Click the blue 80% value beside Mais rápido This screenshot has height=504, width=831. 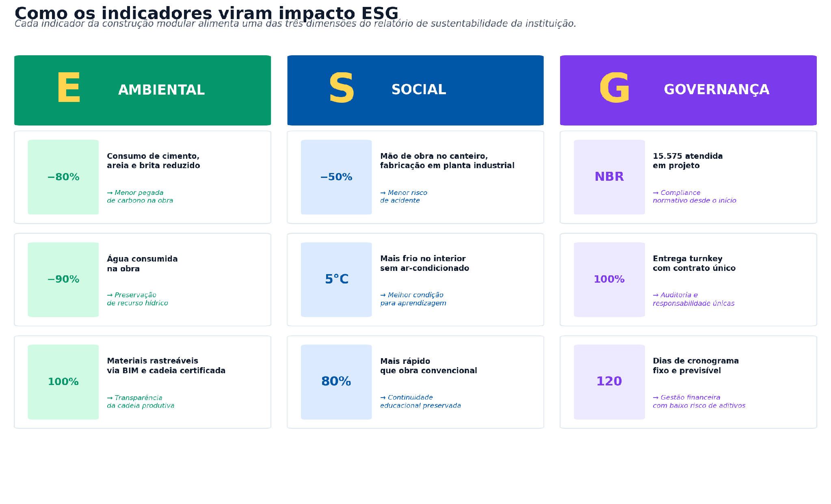tap(336, 381)
